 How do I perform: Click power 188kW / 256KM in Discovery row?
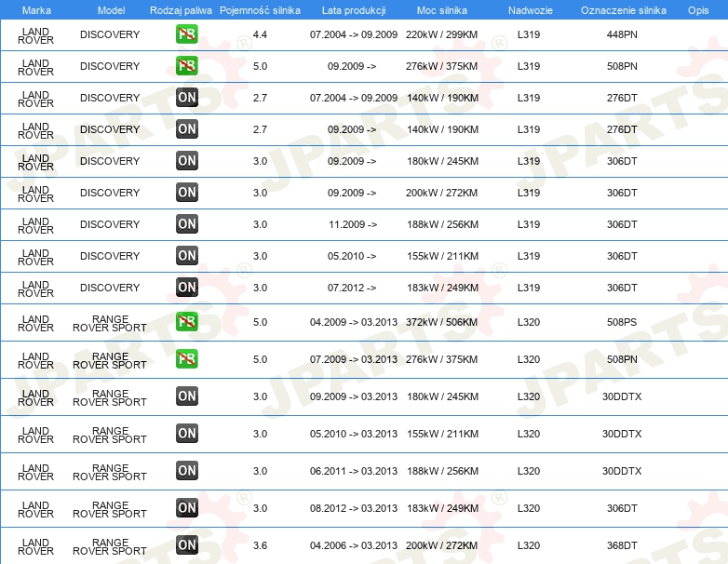442,224
